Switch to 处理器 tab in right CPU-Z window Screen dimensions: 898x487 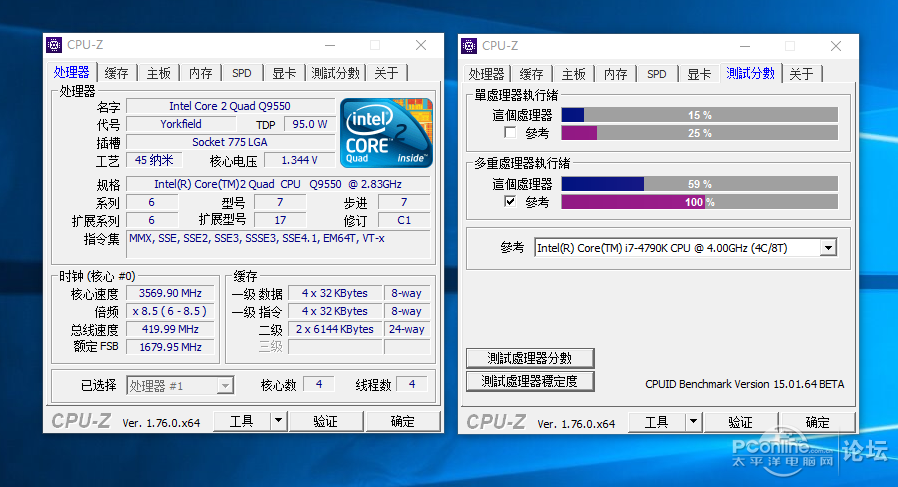point(486,74)
